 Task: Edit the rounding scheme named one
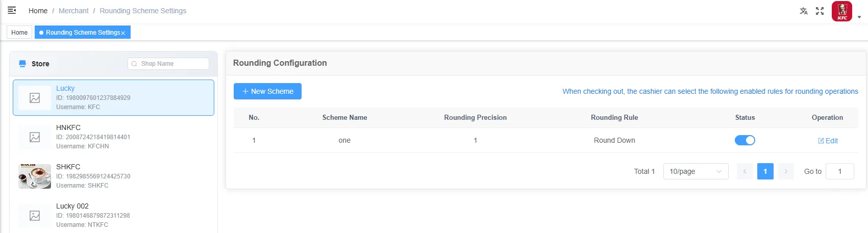coord(828,141)
